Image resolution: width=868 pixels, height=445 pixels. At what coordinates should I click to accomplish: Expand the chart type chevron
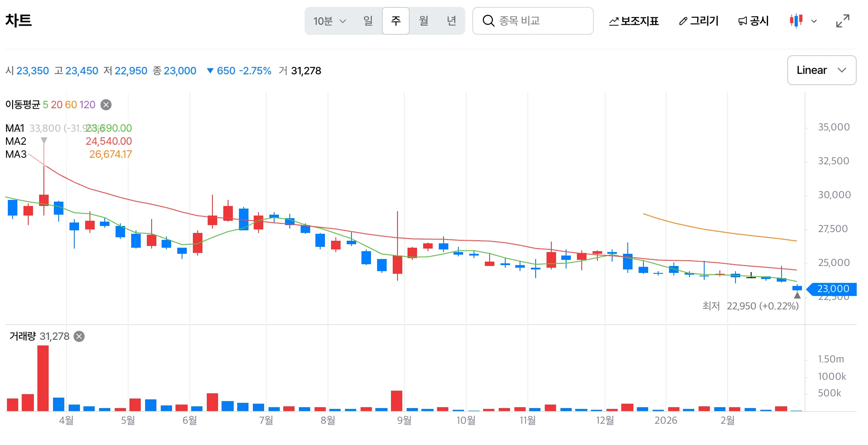tap(814, 21)
